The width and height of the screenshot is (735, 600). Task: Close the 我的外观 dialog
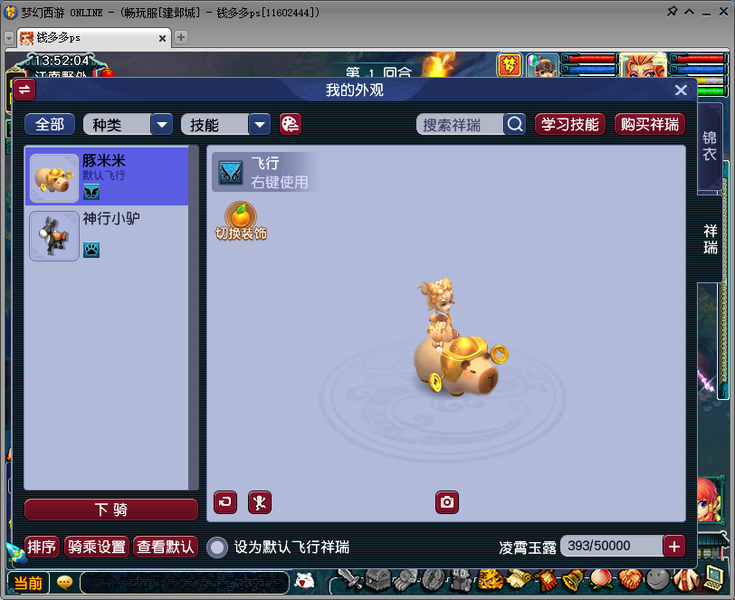tap(681, 90)
